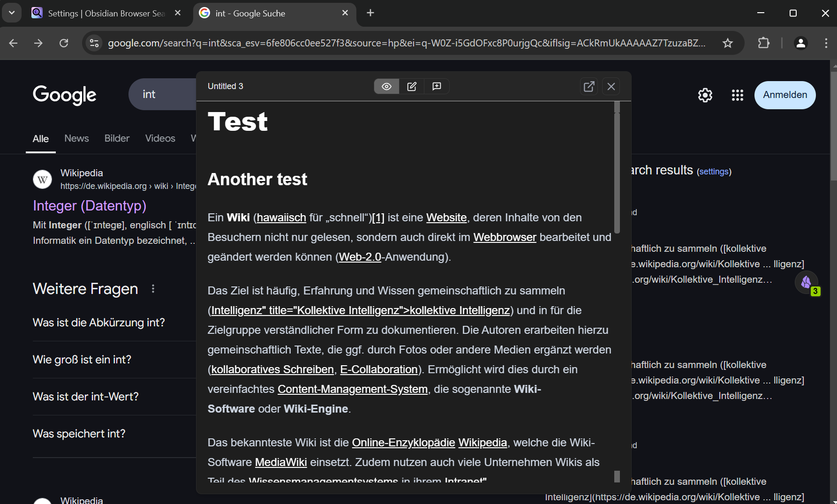Click the Google search input field
Image resolution: width=837 pixels, height=504 pixels.
coord(162,94)
